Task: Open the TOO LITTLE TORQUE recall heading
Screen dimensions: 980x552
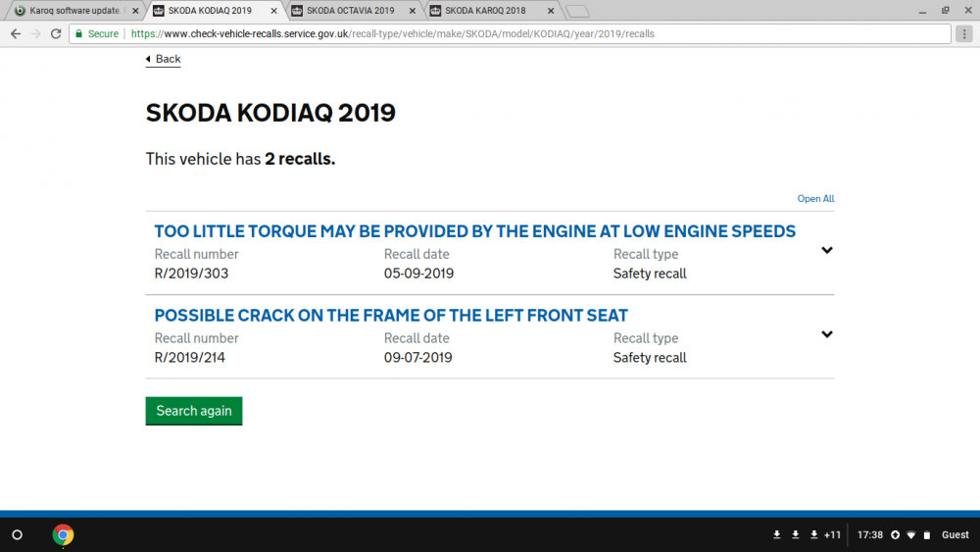Action: pos(475,231)
